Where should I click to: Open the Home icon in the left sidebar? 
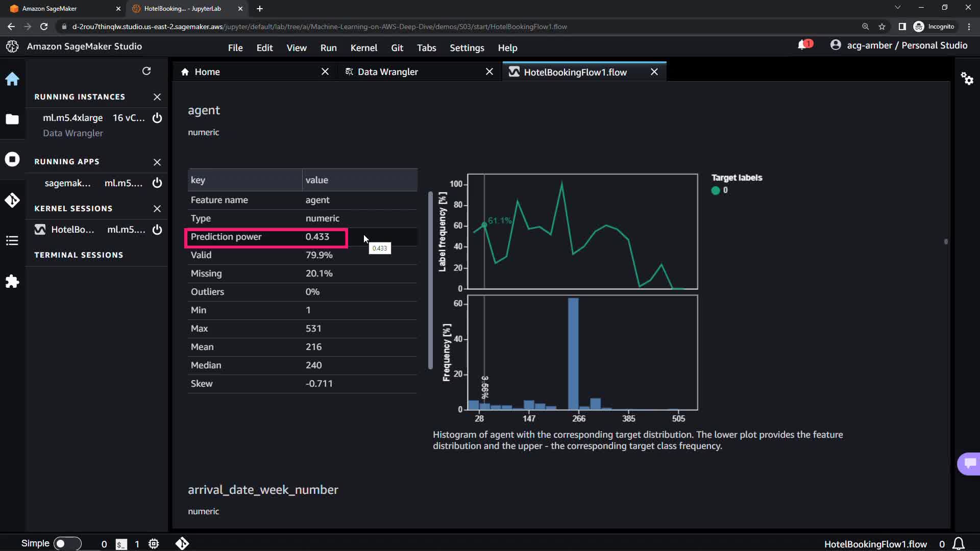[x=12, y=79]
